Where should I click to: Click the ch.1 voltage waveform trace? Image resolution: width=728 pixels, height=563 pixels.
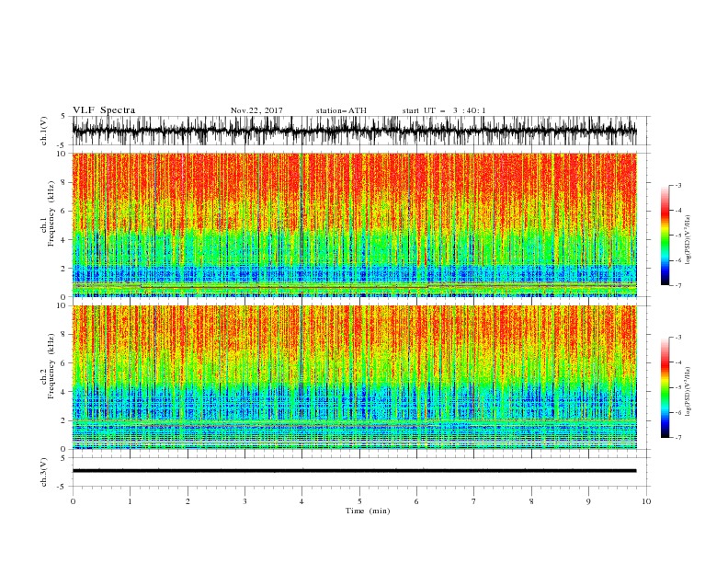(x=354, y=131)
